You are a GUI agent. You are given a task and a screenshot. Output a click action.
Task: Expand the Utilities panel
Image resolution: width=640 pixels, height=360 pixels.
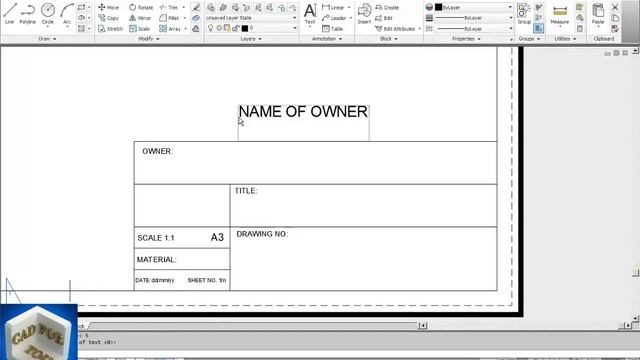point(565,39)
